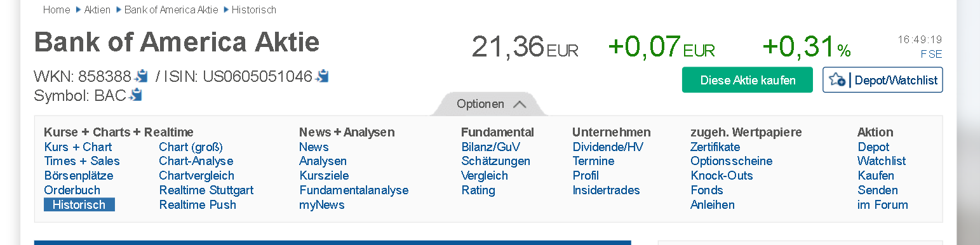Viewport: 980px width, 245px height.
Task: View Insidertrades page
Action: 606,190
